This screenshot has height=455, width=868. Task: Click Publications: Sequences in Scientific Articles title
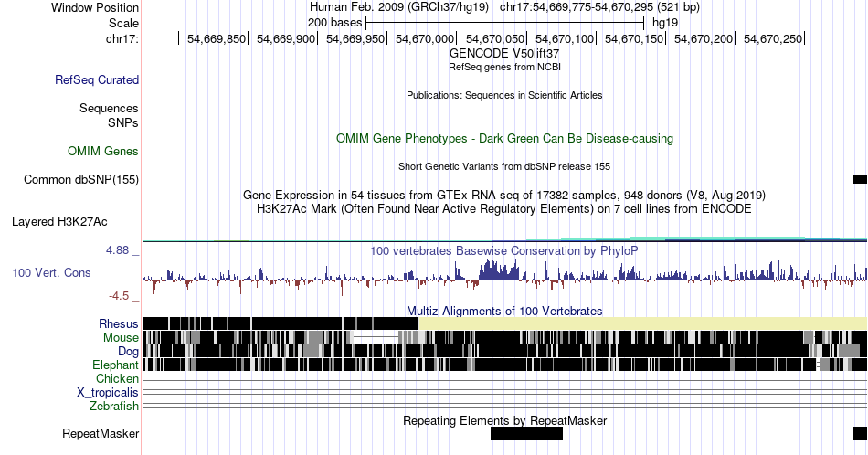click(504, 95)
